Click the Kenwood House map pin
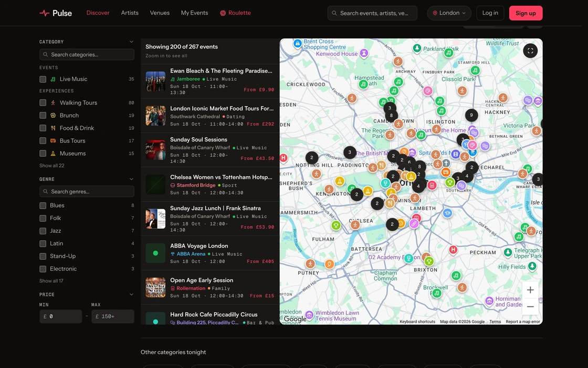 364,53
